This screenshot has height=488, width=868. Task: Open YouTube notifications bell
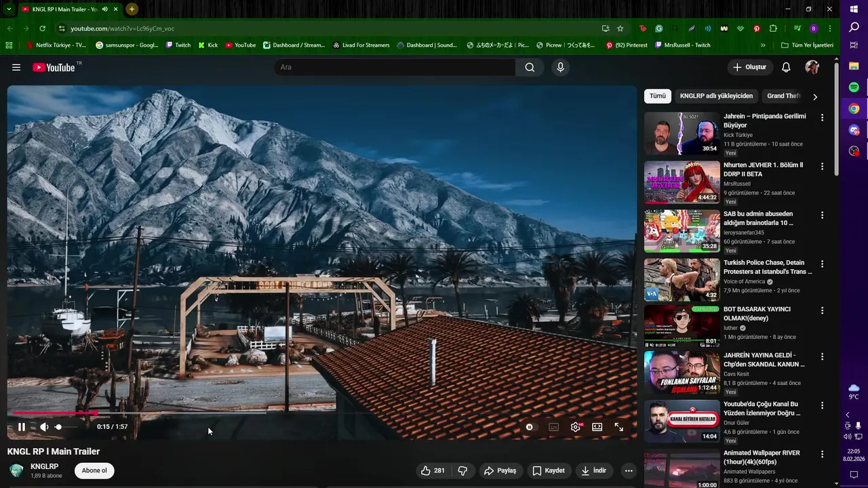click(x=786, y=67)
